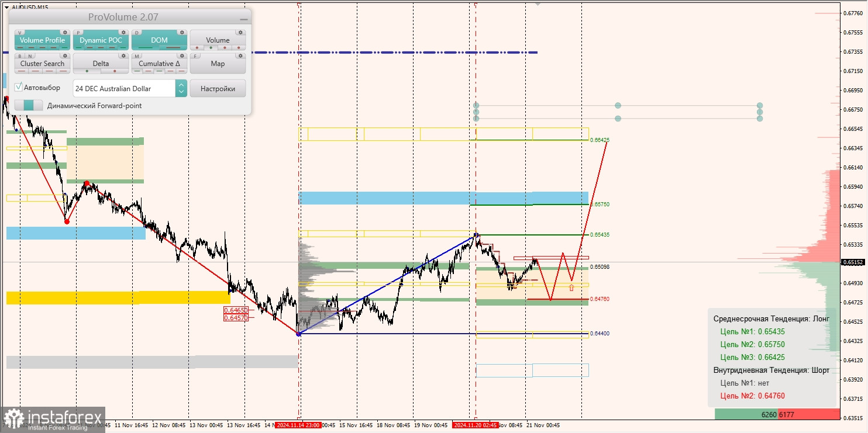The image size is (868, 433).
Task: Open Volume module gear settings
Action: click(x=240, y=32)
